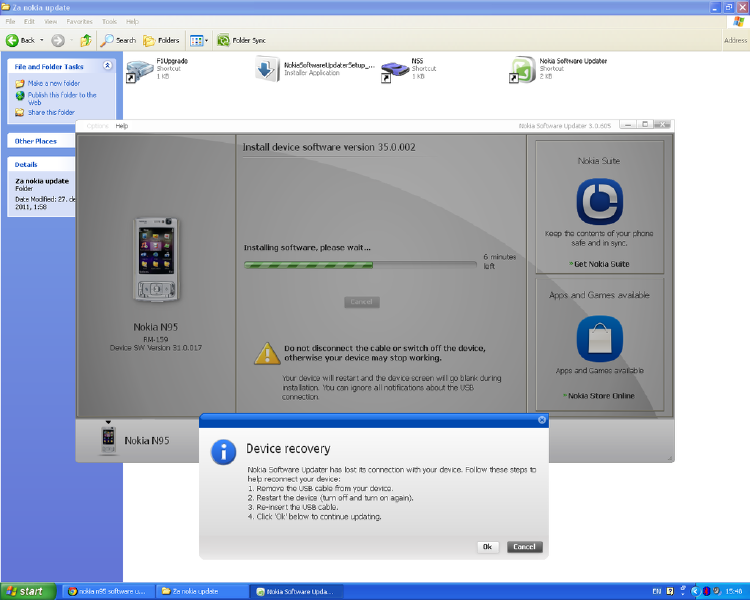The height and width of the screenshot is (600, 750).
Task: Open Favorites menu in Explorer window
Action: click(79, 22)
